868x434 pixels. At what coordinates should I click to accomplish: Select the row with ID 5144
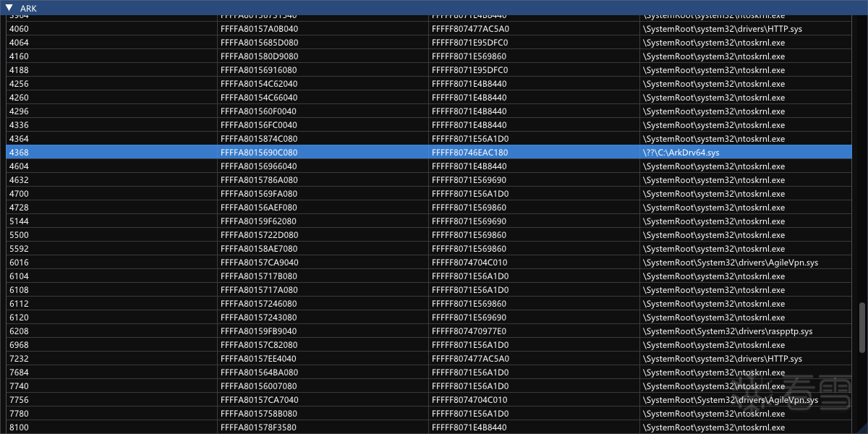point(19,221)
